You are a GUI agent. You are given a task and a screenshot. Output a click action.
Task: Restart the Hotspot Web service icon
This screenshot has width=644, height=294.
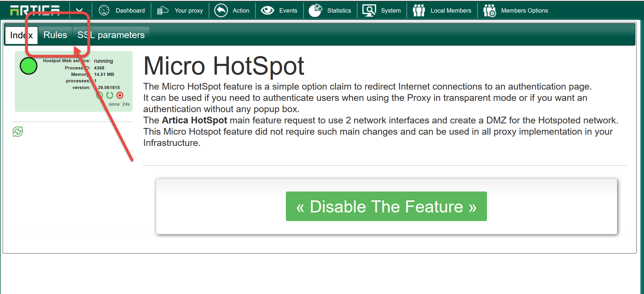coord(110,95)
